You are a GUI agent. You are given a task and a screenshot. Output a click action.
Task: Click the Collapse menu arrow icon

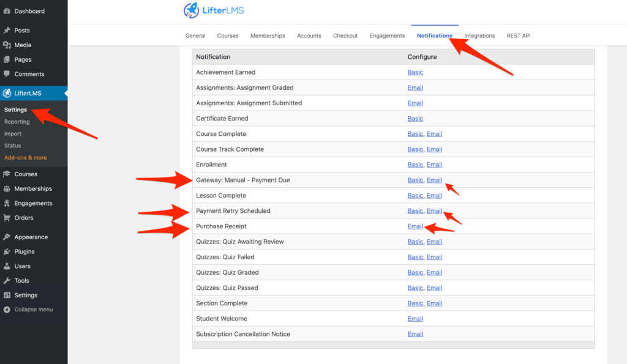pyautogui.click(x=7, y=310)
